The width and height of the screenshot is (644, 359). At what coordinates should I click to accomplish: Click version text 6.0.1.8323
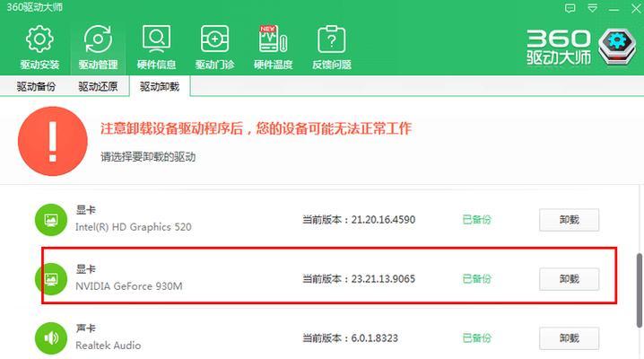coord(375,338)
